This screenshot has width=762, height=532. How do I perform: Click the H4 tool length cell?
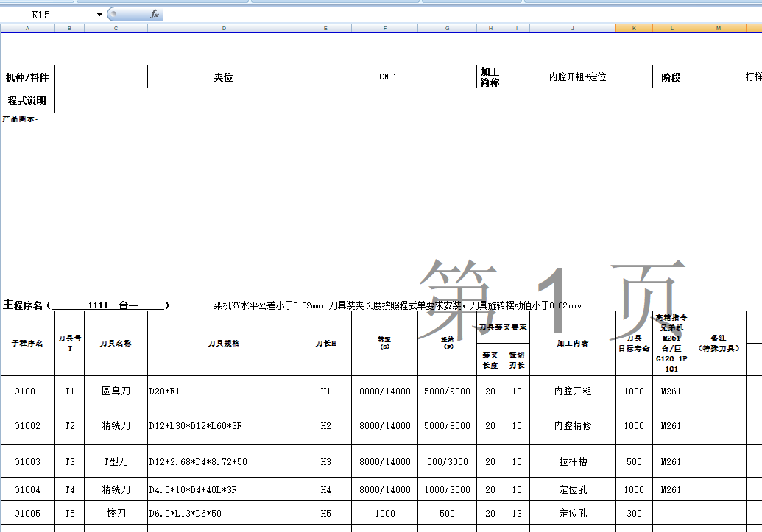click(325, 489)
